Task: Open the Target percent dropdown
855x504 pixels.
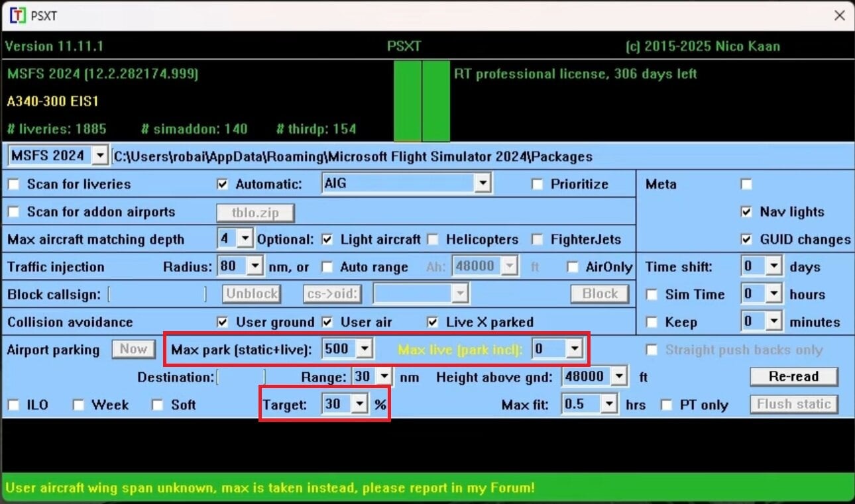Action: [x=359, y=403]
